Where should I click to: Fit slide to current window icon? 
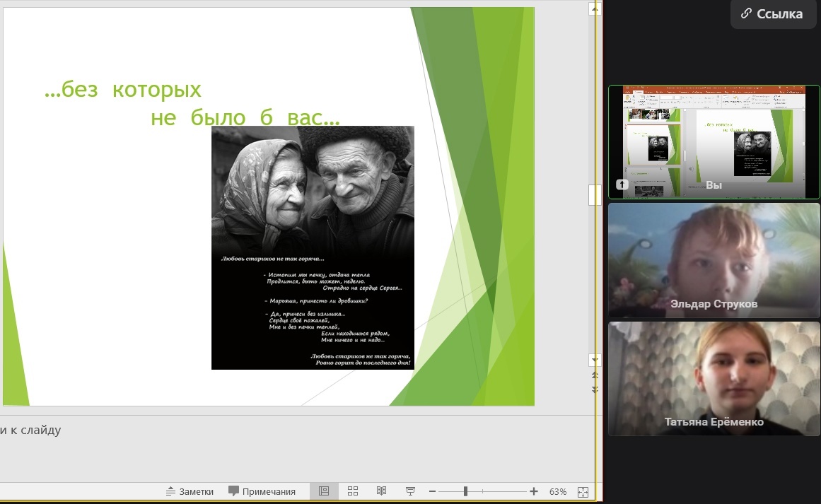[583, 491]
